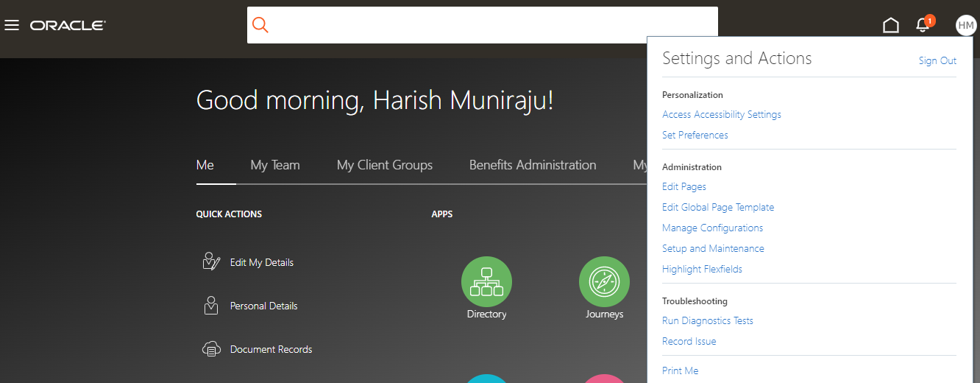Click Access Accessibility Settings link
Screen dimensions: 980x383
click(722, 114)
